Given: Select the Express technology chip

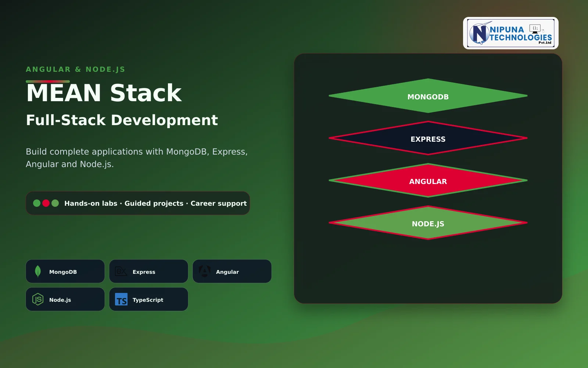Looking at the screenshot, I should click(x=148, y=271).
